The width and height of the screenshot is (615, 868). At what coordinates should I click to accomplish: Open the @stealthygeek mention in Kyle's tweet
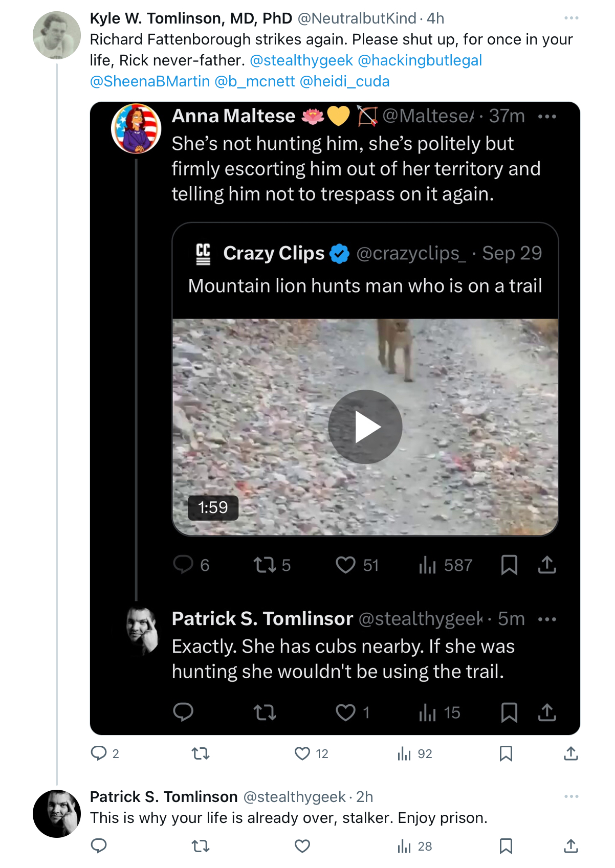[x=301, y=60]
